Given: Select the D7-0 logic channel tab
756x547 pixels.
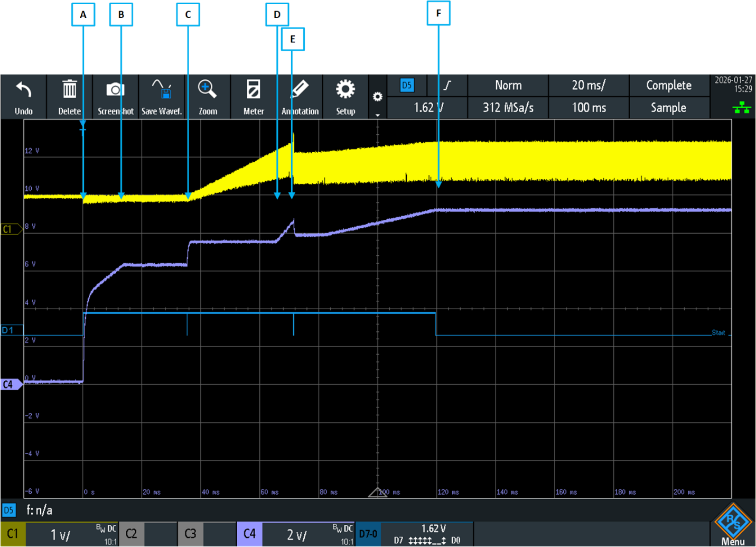Looking at the screenshot, I should tap(368, 534).
